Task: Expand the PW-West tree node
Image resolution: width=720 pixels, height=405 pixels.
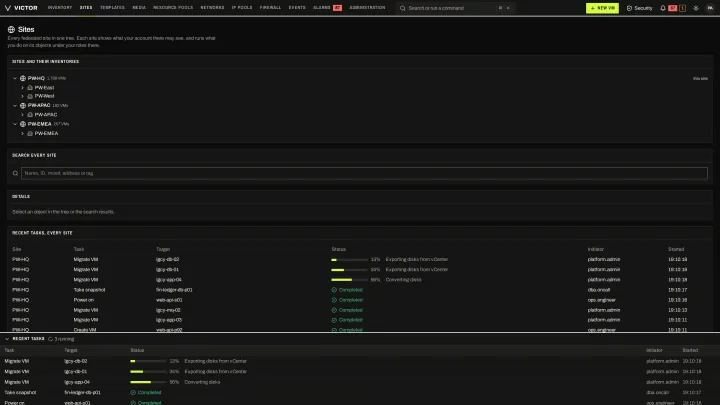Action: point(22,96)
